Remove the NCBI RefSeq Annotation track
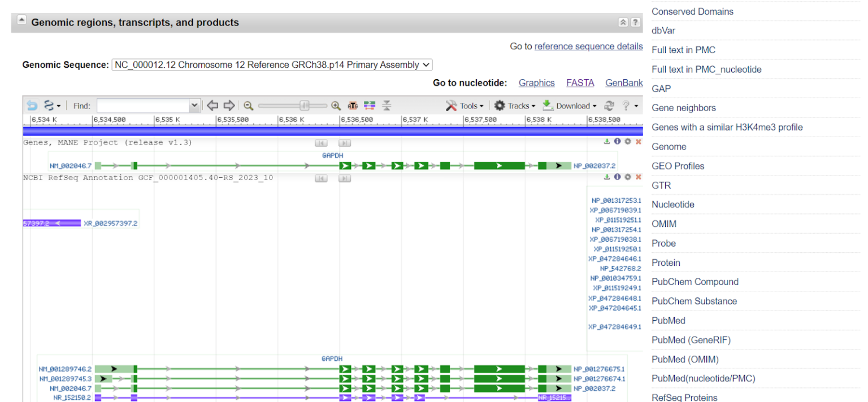 tap(638, 177)
